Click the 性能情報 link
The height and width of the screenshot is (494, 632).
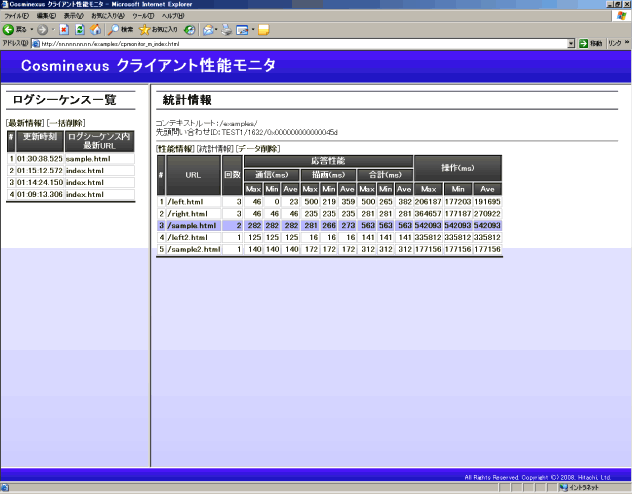tap(175, 148)
